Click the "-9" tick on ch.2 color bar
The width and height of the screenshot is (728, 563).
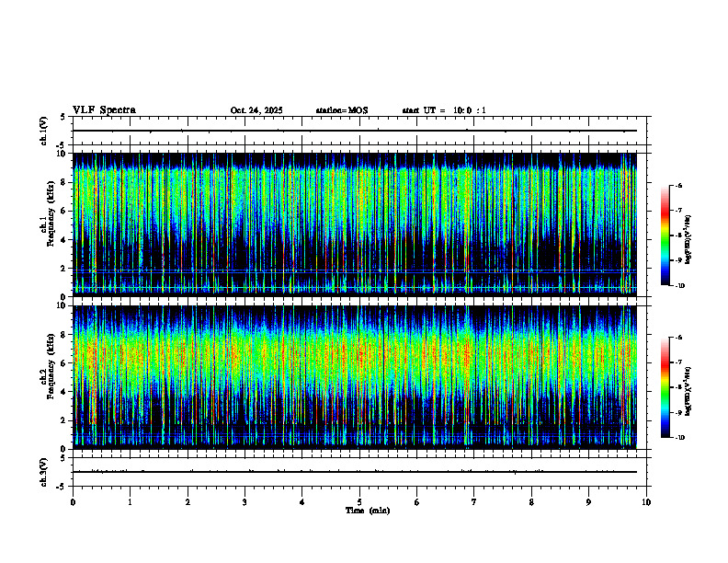(x=678, y=412)
